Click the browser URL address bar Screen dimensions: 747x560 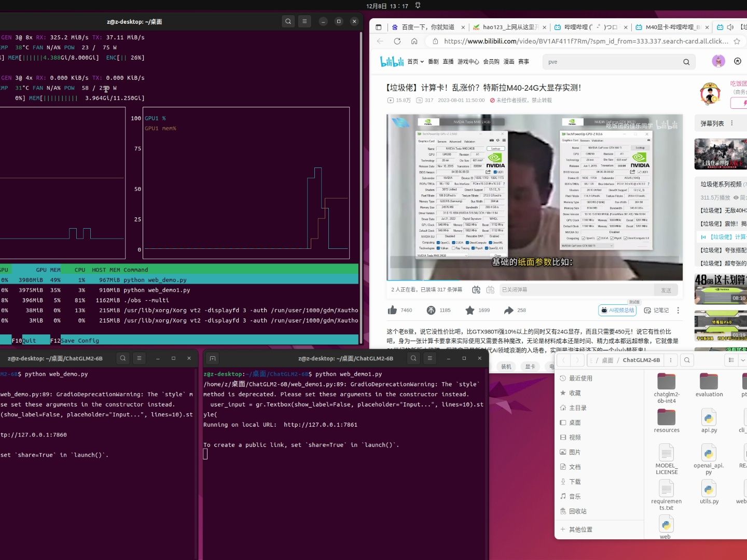586,41
